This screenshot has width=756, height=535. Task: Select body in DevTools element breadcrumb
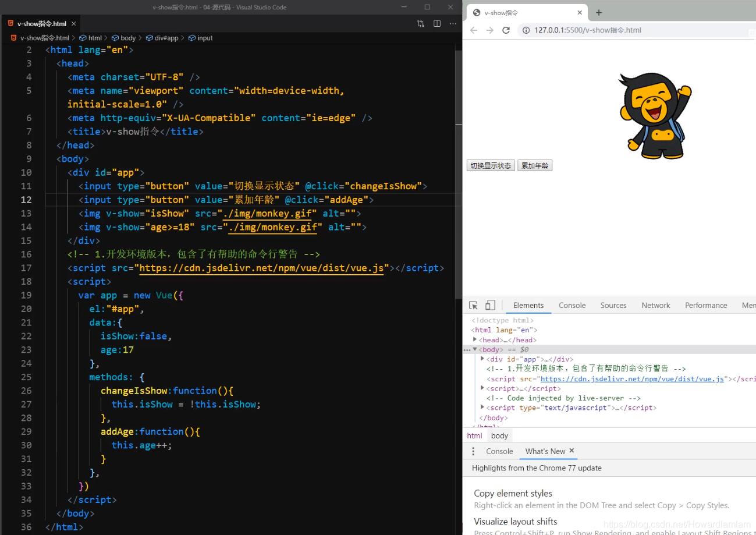click(x=499, y=435)
